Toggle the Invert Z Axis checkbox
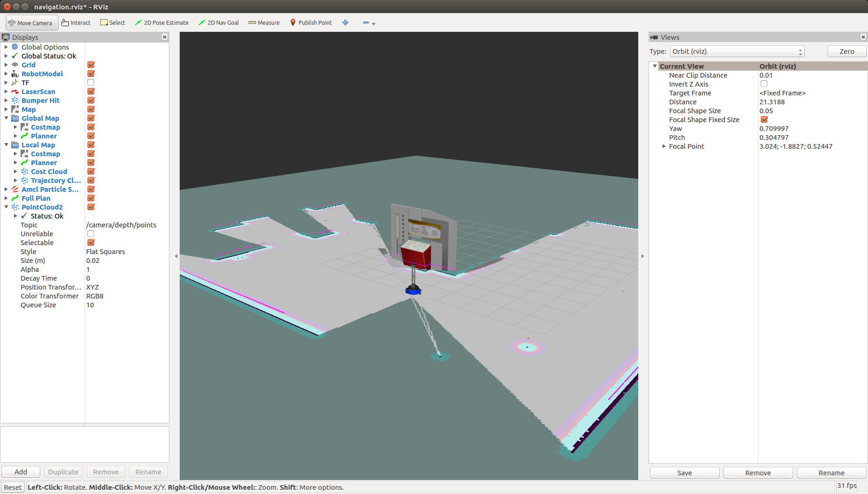868x494 pixels. pyautogui.click(x=764, y=84)
